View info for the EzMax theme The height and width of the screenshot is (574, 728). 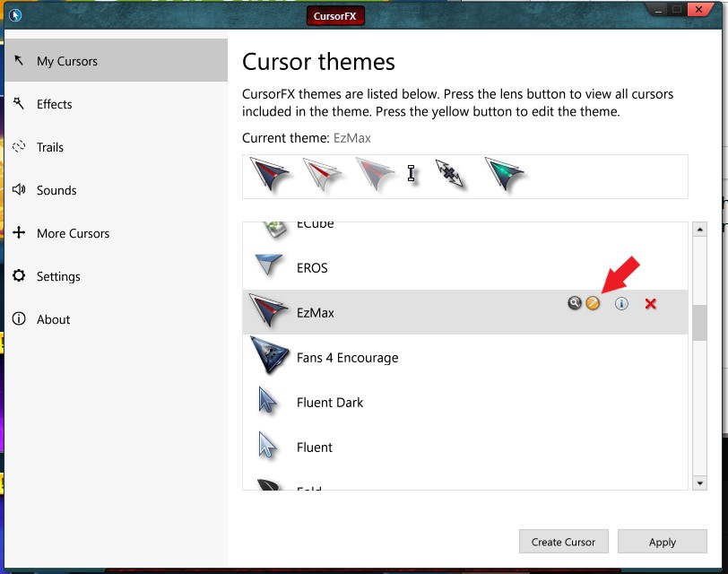(621, 303)
